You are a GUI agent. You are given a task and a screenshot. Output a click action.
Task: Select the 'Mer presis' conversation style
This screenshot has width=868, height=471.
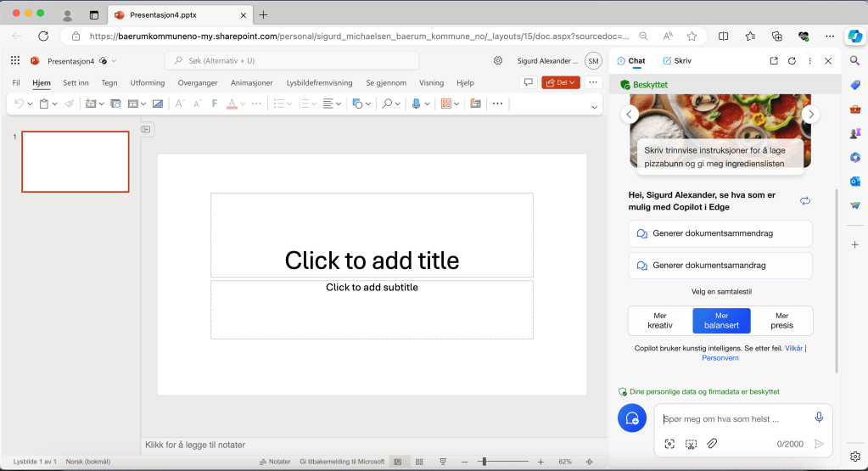coord(781,321)
